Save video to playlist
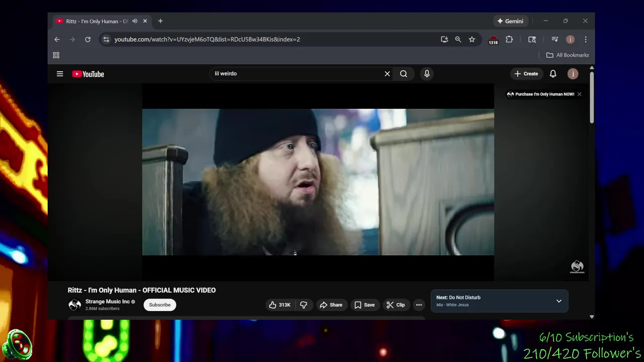 [365, 305]
